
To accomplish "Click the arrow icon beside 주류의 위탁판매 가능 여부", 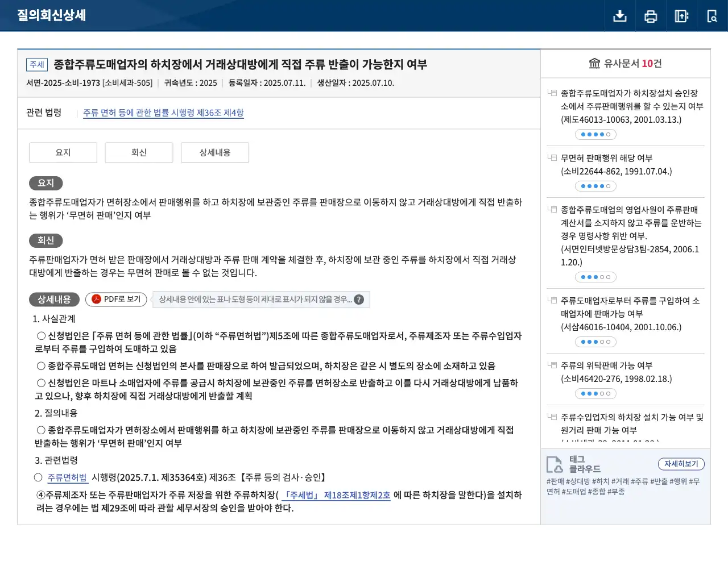I will coord(552,365).
